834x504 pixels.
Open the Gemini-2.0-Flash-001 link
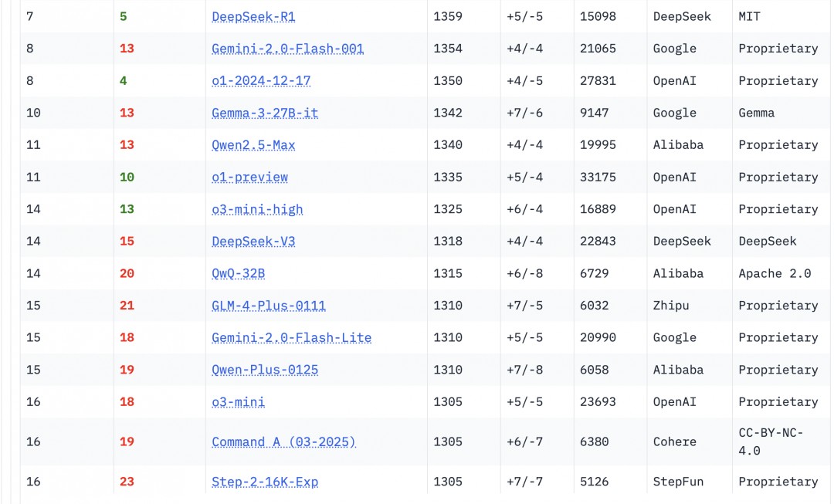(x=287, y=49)
